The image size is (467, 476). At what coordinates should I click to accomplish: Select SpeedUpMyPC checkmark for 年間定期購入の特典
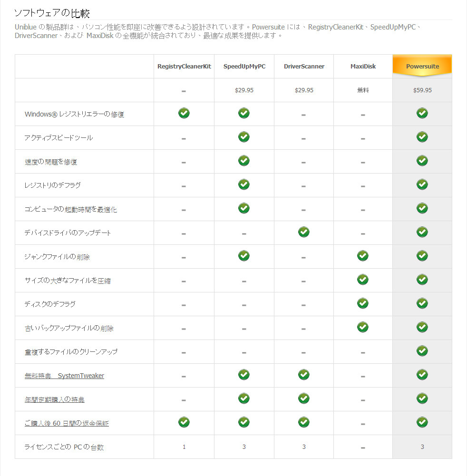[244, 398]
